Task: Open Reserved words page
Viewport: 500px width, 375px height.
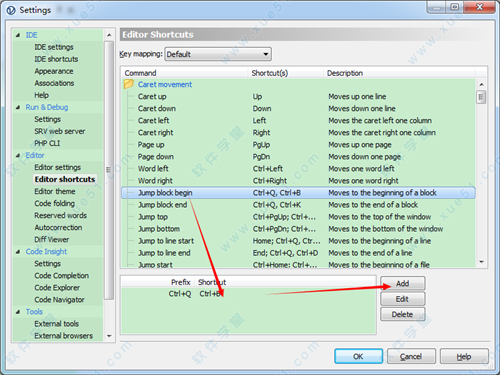Action: tap(60, 215)
